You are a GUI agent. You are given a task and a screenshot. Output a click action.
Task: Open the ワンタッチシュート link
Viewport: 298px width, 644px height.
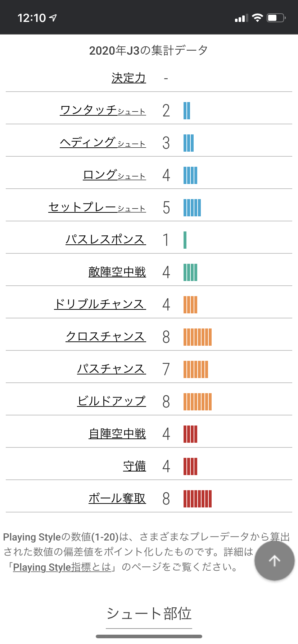click(103, 110)
